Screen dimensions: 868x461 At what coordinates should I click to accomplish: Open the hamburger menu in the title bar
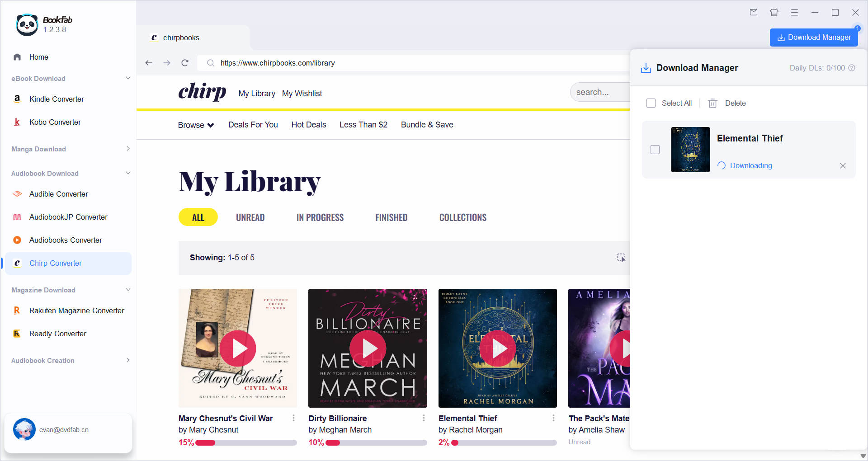click(x=794, y=13)
